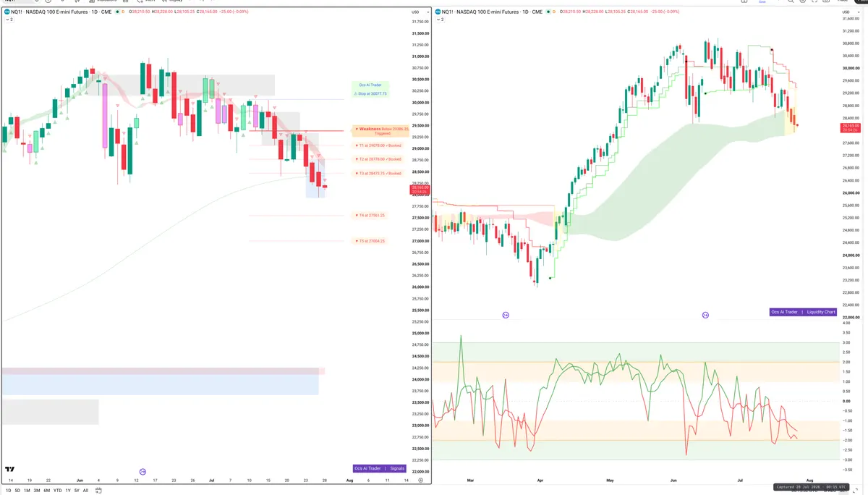Screen dimensions: 868x495
Task: Open left chart time axis settings icon
Action: 420,480
